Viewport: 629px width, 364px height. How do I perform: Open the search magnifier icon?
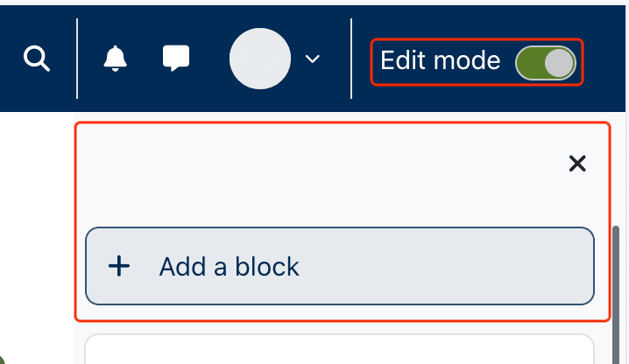pyautogui.click(x=36, y=59)
